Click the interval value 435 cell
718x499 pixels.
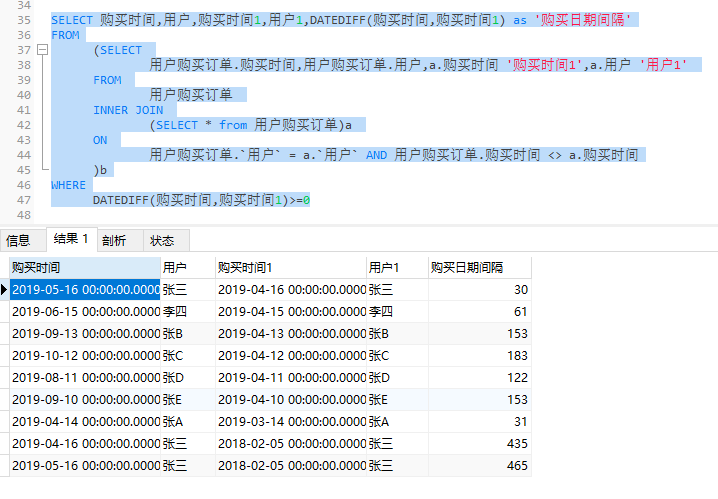click(478, 443)
